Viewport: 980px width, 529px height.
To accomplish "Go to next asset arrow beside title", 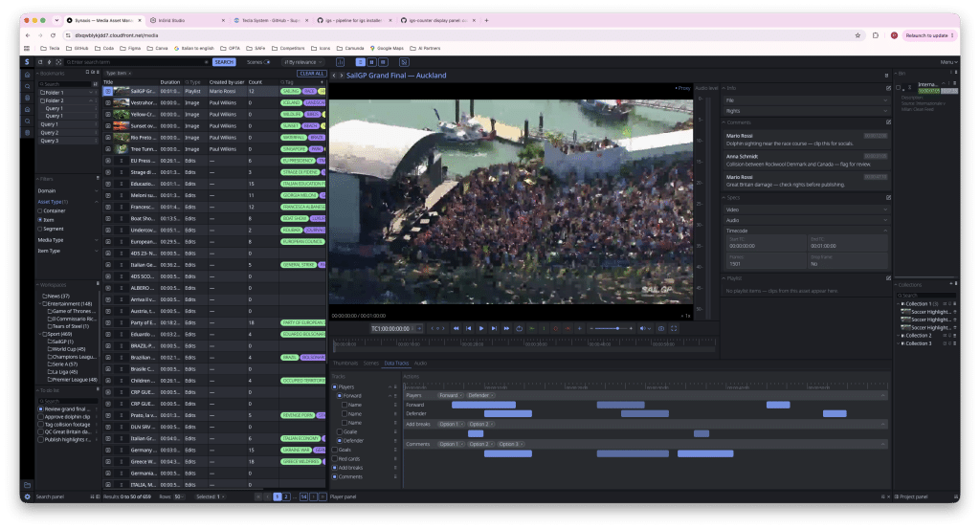I will 342,76.
